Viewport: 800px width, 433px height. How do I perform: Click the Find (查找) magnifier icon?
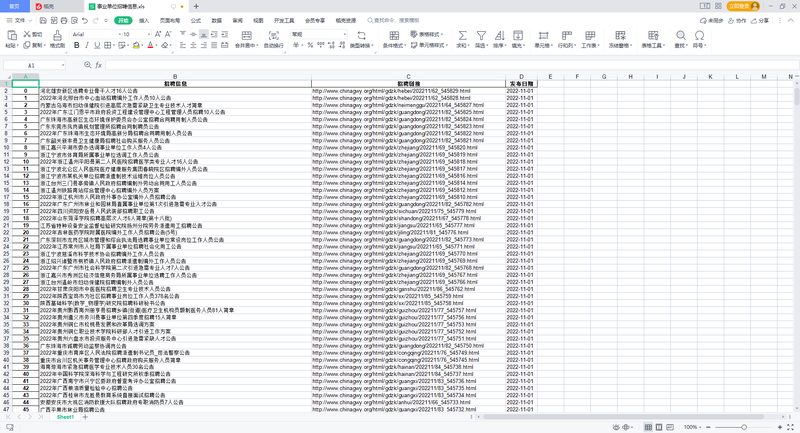click(681, 35)
